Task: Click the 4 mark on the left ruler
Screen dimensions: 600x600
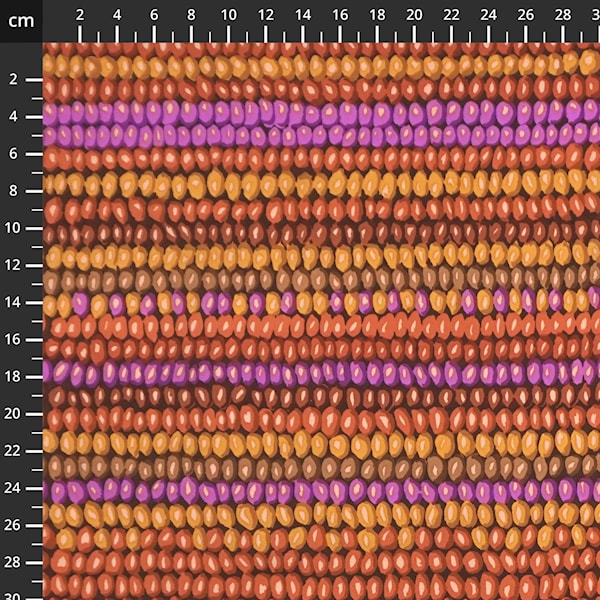Action: tap(15, 116)
